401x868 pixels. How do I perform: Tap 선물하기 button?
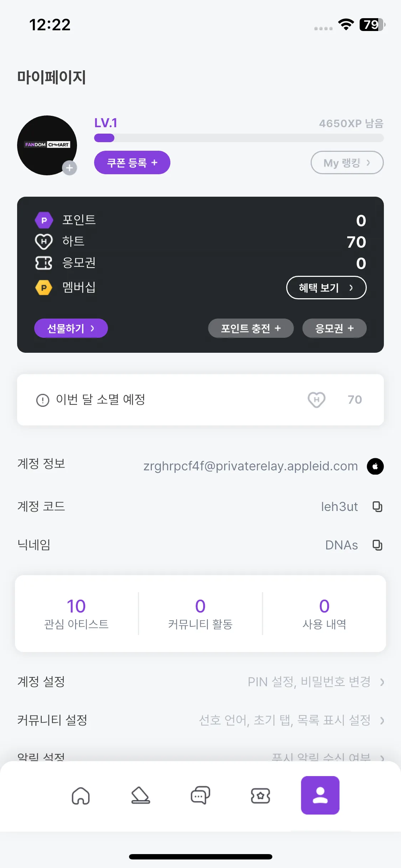point(71,328)
